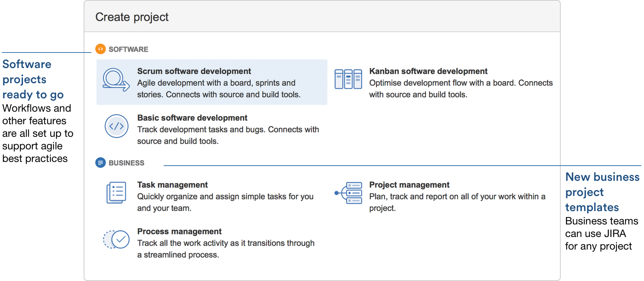The image size is (644, 281).
Task: Pick the Kanban software development title
Action: [428, 71]
